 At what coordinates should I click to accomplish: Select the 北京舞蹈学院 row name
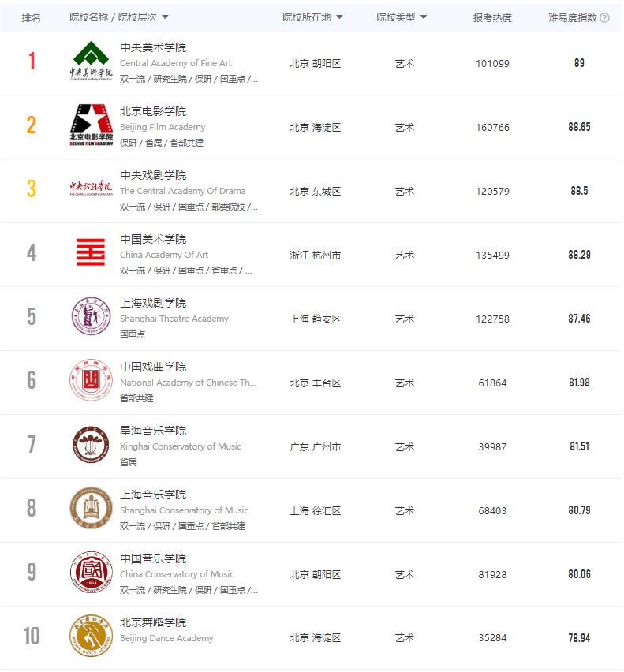tap(153, 622)
